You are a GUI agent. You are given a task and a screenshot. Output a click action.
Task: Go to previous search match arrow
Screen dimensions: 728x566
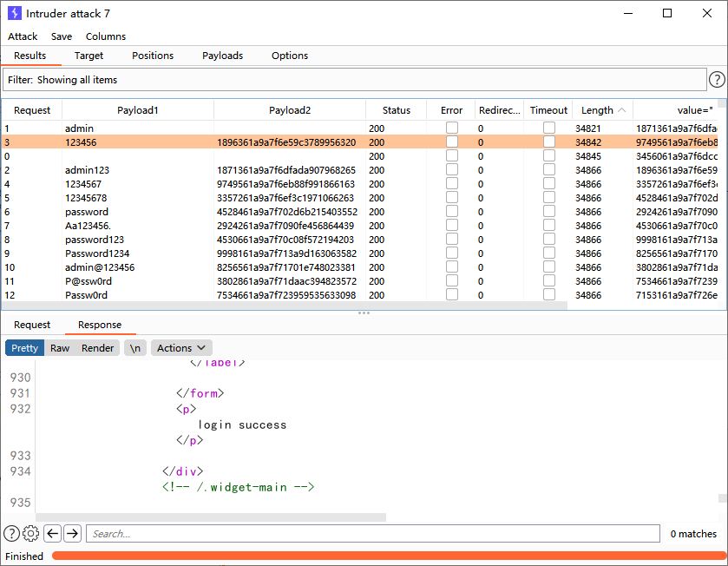pos(53,534)
